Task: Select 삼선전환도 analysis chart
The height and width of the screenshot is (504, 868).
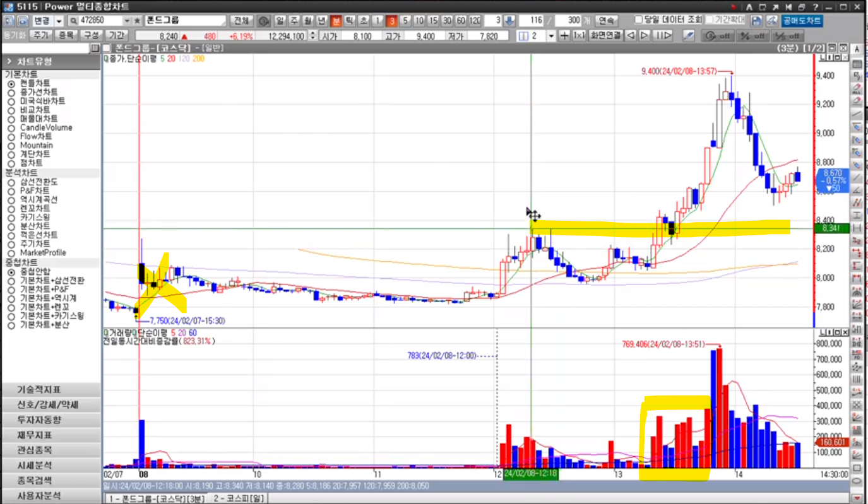Action: [x=11, y=182]
